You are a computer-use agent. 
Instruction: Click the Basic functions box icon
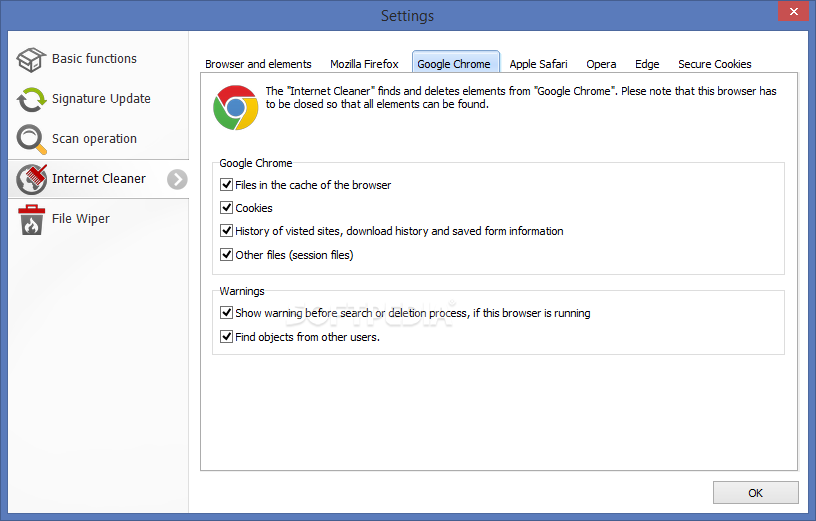(31, 59)
